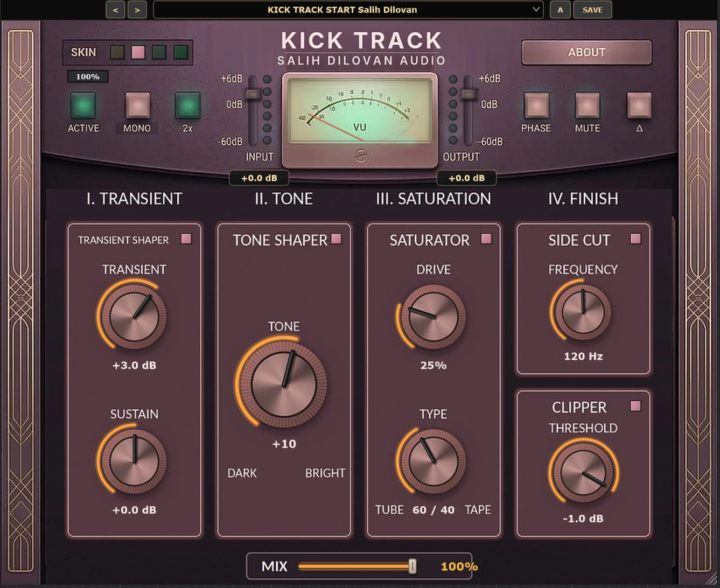Image resolution: width=720 pixels, height=588 pixels.
Task: Enable the SATURATOR module switch
Action: 486,239
